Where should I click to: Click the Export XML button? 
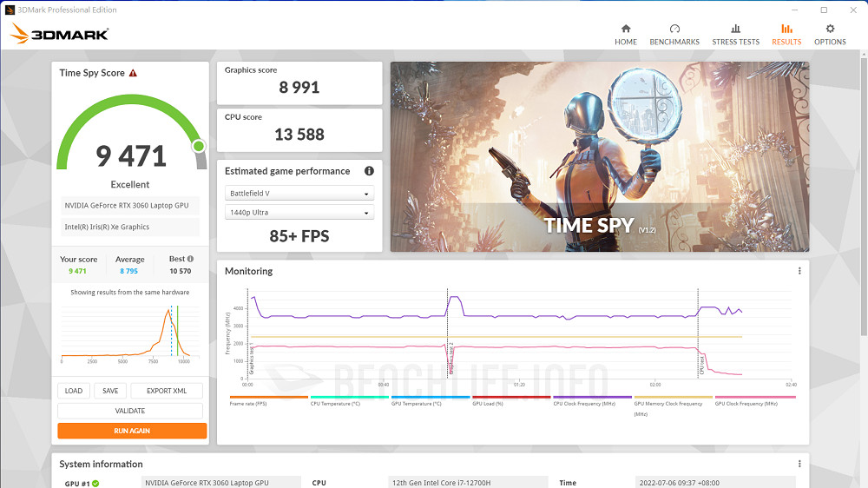click(x=167, y=391)
